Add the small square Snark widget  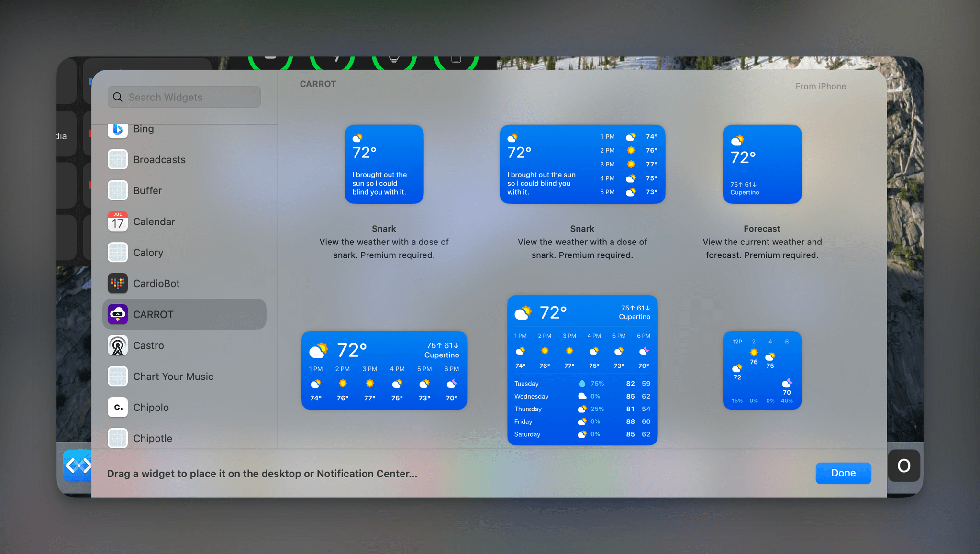pos(384,164)
